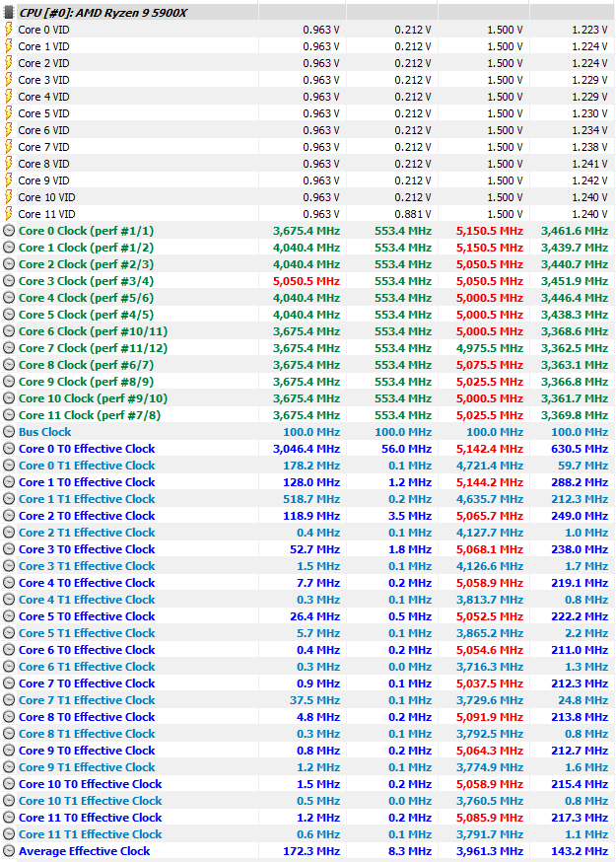Image resolution: width=616 pixels, height=862 pixels.
Task: Select Core 10 Clock (perf #9/10) label
Action: 93,398
